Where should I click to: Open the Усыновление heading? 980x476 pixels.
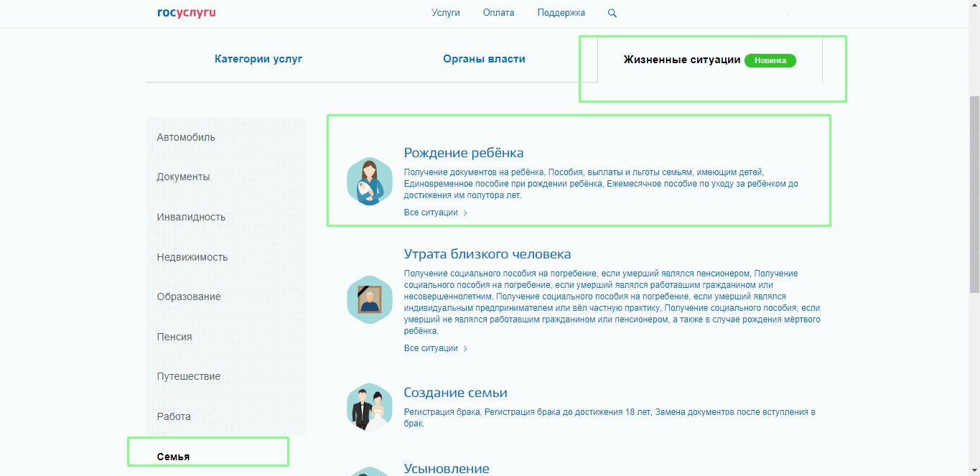click(x=447, y=468)
